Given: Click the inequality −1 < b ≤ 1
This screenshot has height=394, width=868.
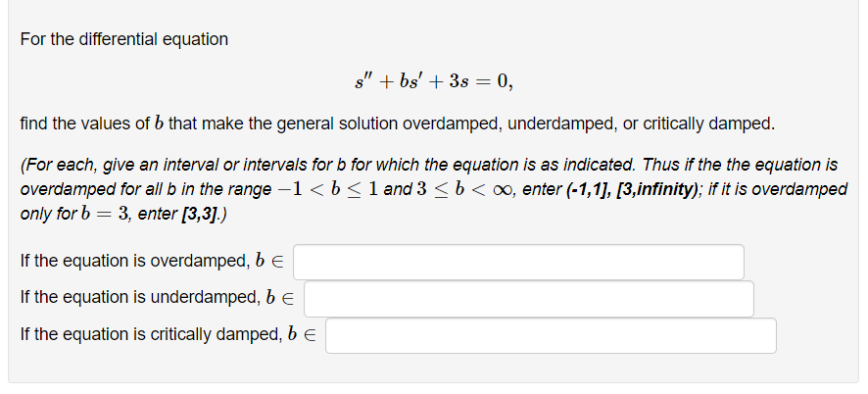Looking at the screenshot, I should tap(327, 189).
